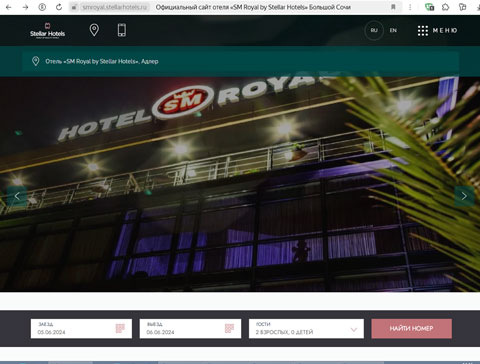Expand the Гости guests dropdown
The height and width of the screenshot is (364, 480).
click(306, 329)
